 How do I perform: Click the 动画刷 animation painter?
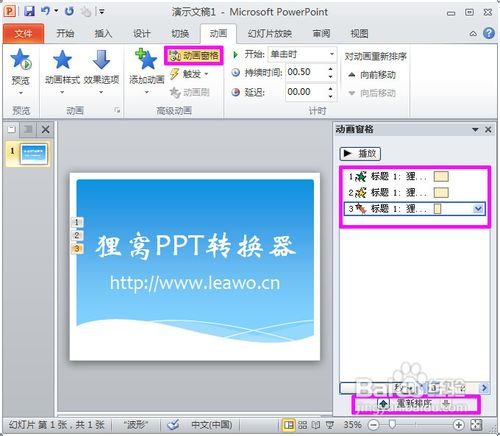click(x=189, y=92)
